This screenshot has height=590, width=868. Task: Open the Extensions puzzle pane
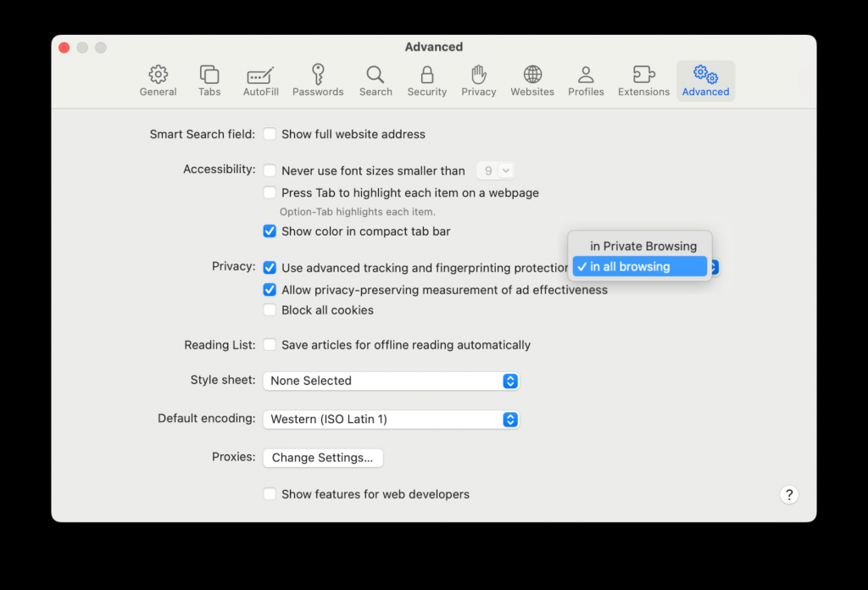pyautogui.click(x=643, y=81)
